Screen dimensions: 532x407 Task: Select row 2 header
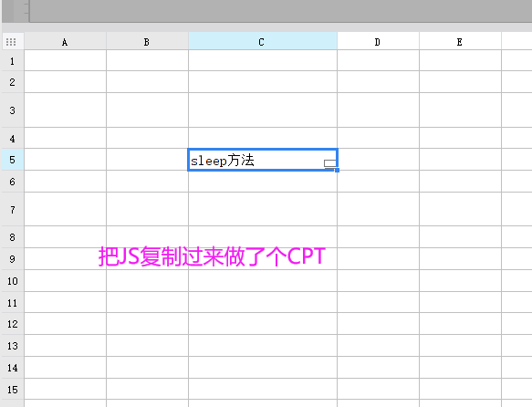[13, 82]
